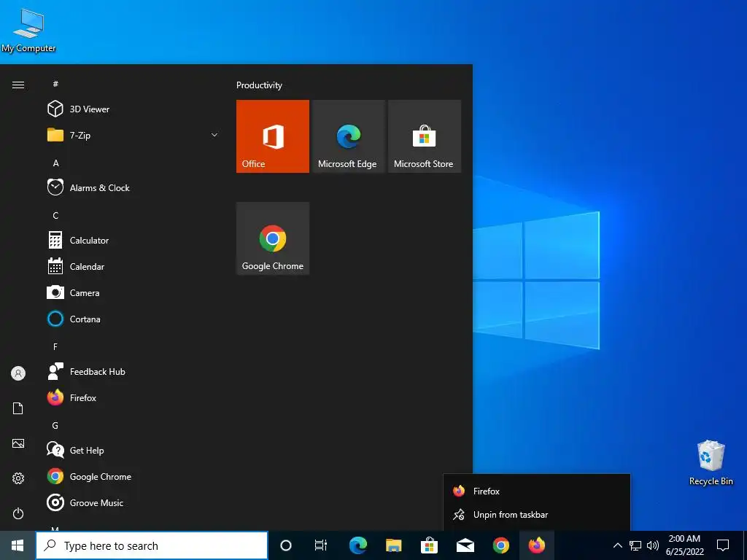Open Microsoft Store from the taskbar
Viewport: 747px width, 560px height.
click(x=429, y=545)
